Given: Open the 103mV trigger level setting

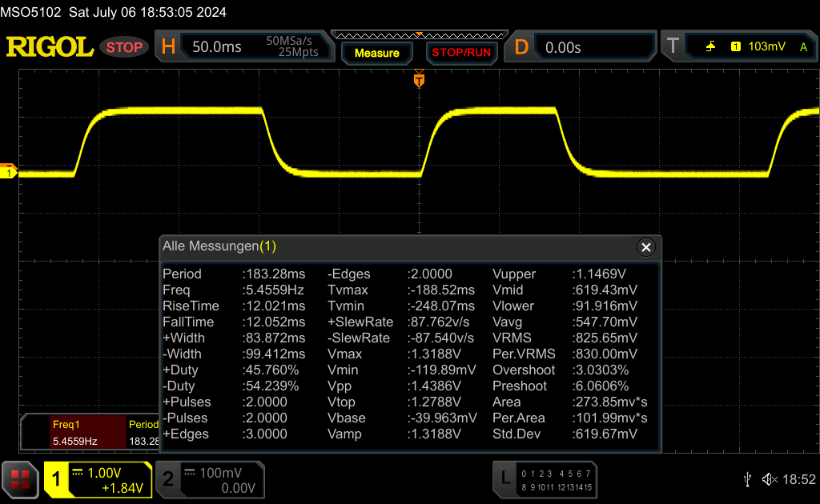Looking at the screenshot, I should pyautogui.click(x=766, y=47).
